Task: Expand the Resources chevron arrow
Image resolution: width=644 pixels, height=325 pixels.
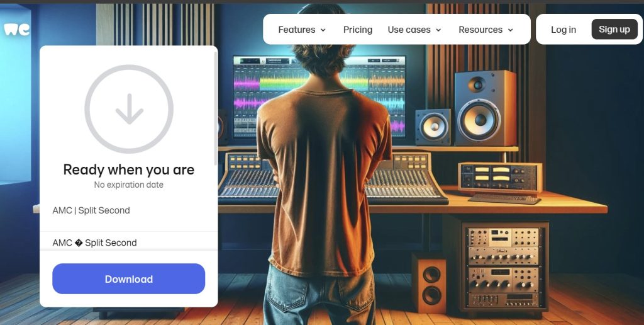Action: tap(511, 30)
